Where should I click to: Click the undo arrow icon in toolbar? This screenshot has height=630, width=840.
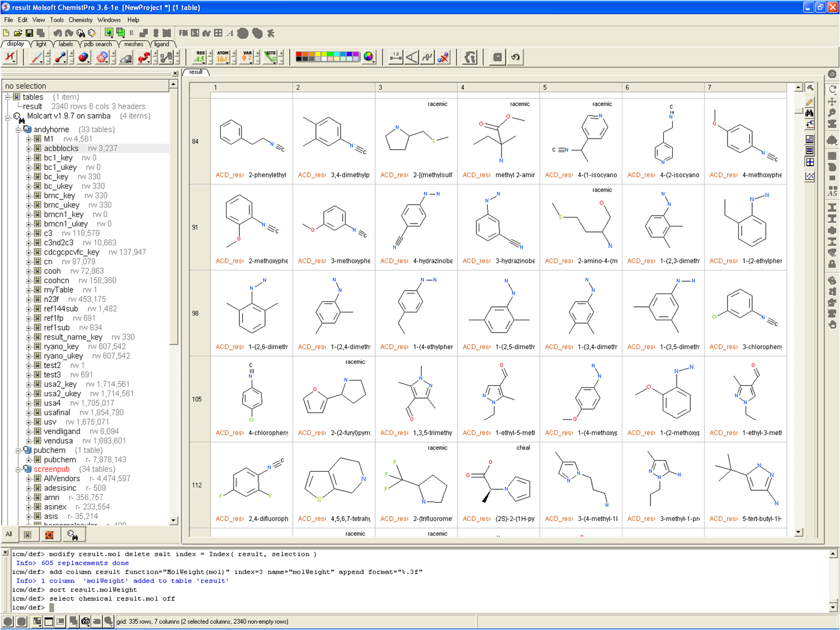point(515,57)
